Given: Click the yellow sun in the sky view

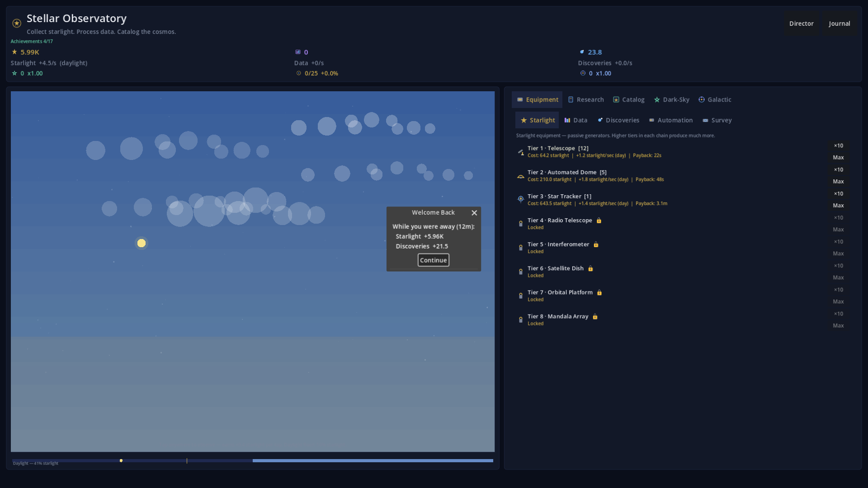Looking at the screenshot, I should pyautogui.click(x=142, y=243).
